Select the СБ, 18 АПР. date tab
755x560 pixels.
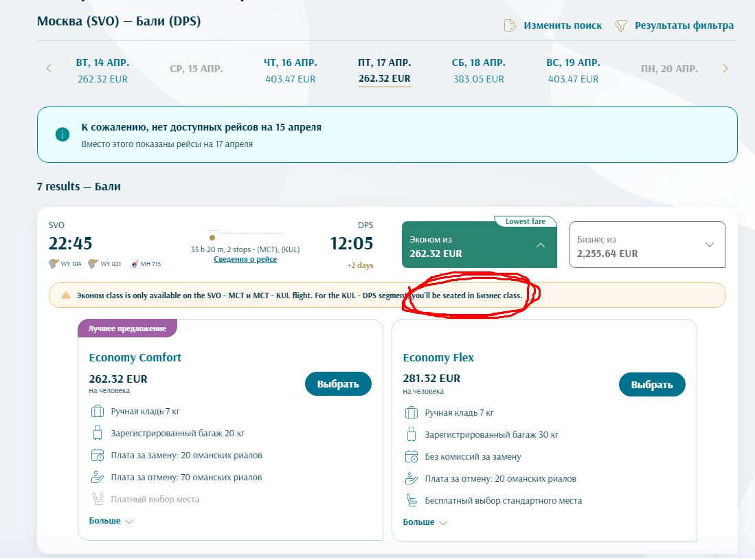[478, 71]
